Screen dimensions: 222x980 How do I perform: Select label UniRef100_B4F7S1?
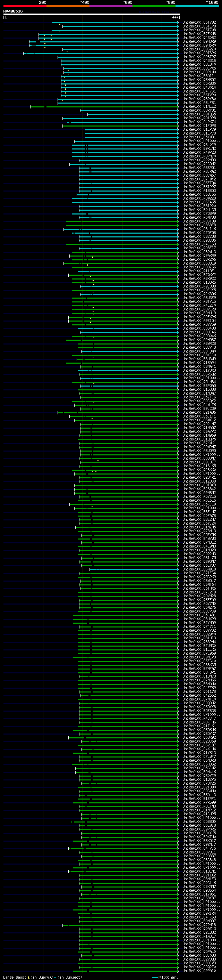coord(199,91)
